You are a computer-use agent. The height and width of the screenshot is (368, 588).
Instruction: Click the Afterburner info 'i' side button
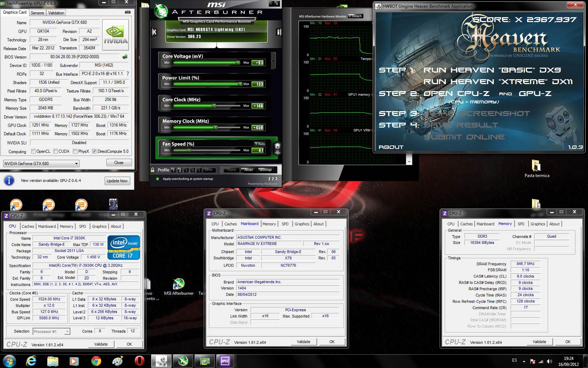point(279,32)
